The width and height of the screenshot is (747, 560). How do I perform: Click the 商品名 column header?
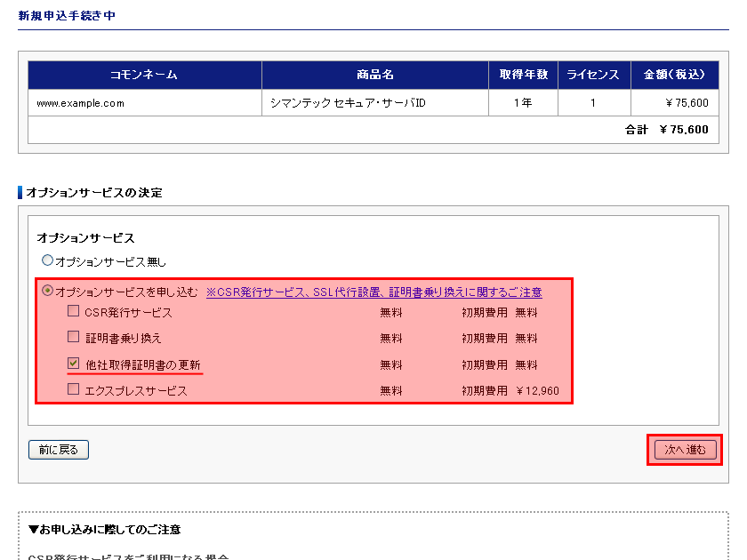375,75
